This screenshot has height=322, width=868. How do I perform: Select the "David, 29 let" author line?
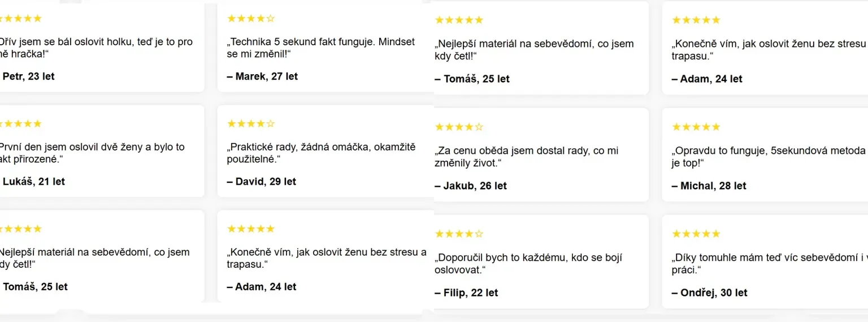[x=261, y=182]
